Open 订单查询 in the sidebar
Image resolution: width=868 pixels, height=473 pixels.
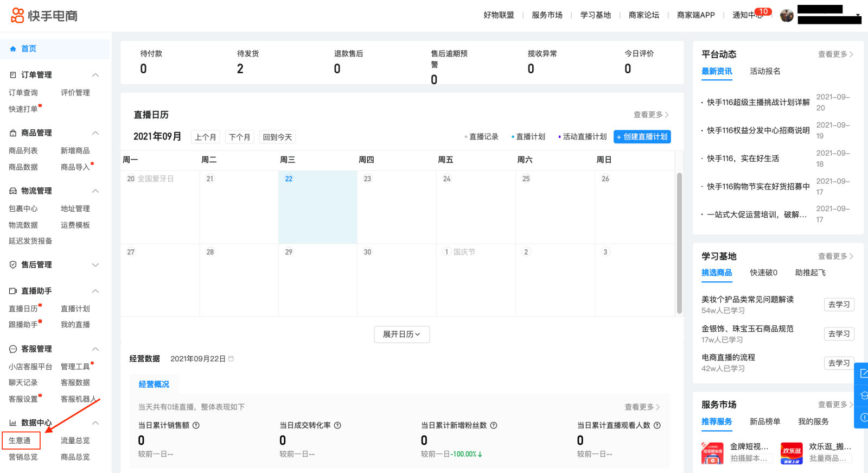pos(23,93)
